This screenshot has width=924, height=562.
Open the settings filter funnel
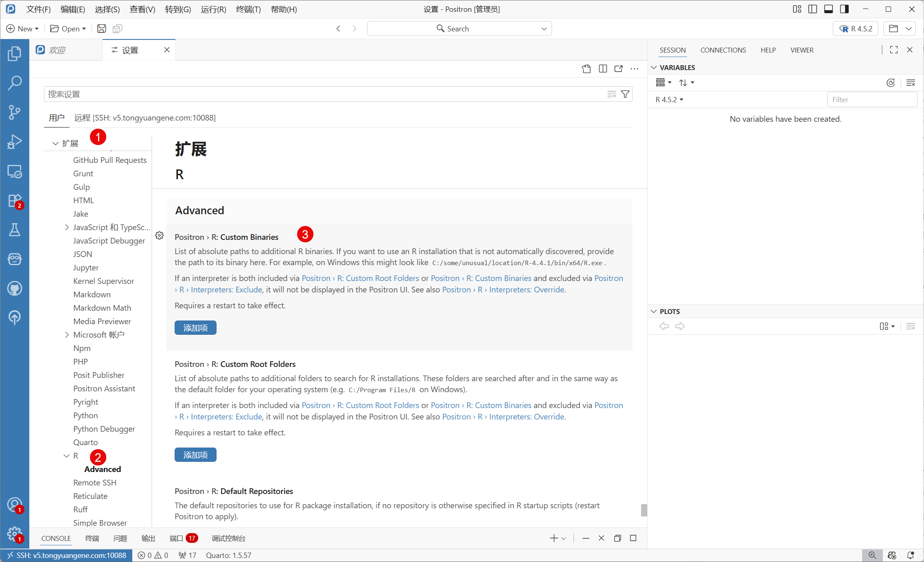(x=625, y=94)
